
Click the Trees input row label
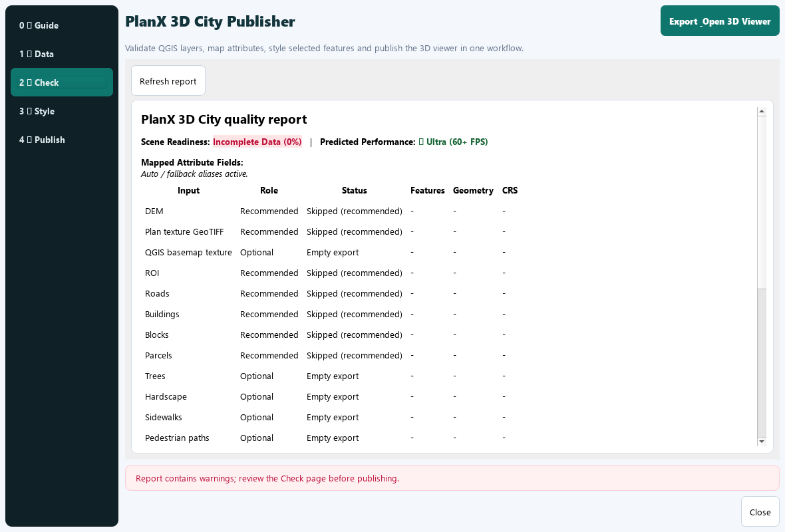click(155, 376)
